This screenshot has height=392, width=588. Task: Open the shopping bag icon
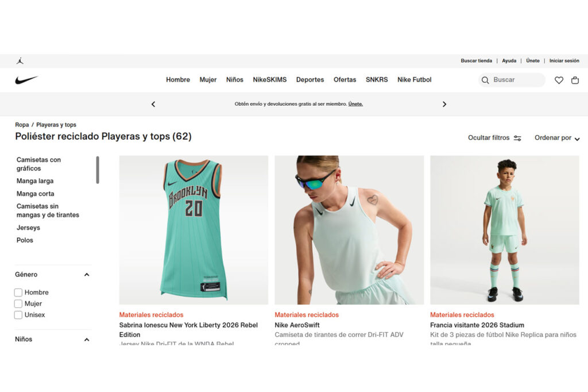(x=575, y=80)
